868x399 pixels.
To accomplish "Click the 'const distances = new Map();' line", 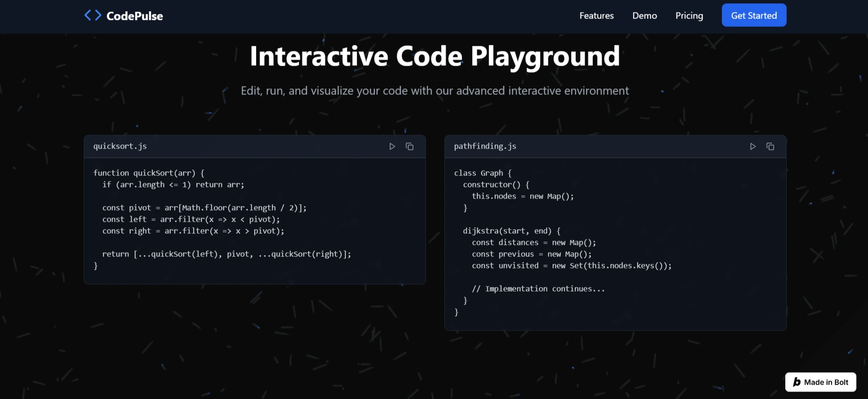I will click(534, 242).
